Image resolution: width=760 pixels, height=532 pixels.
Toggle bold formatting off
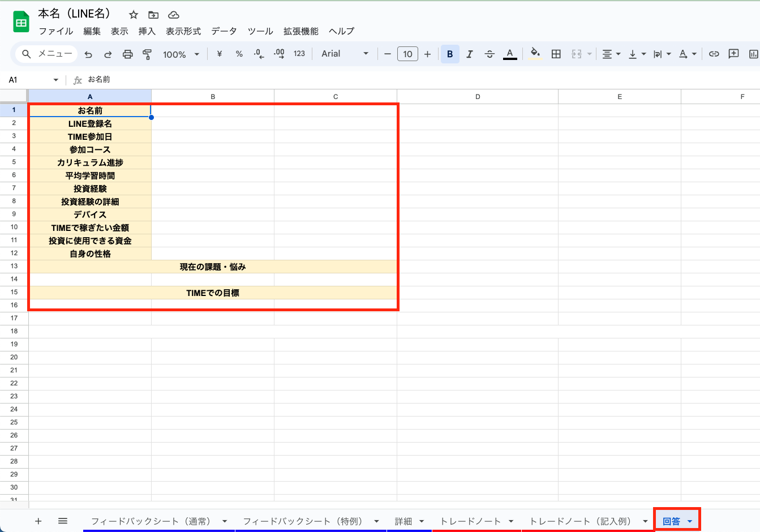click(450, 54)
